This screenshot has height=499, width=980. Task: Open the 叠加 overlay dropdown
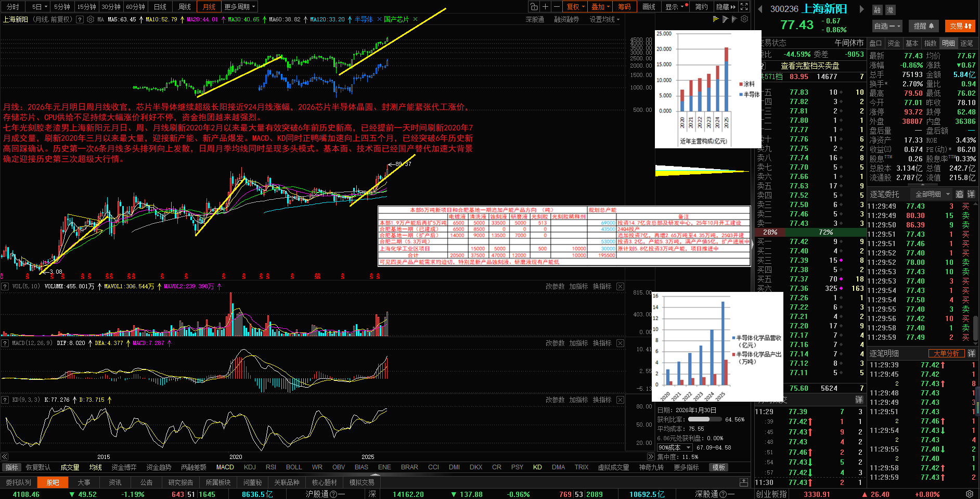point(601,7)
